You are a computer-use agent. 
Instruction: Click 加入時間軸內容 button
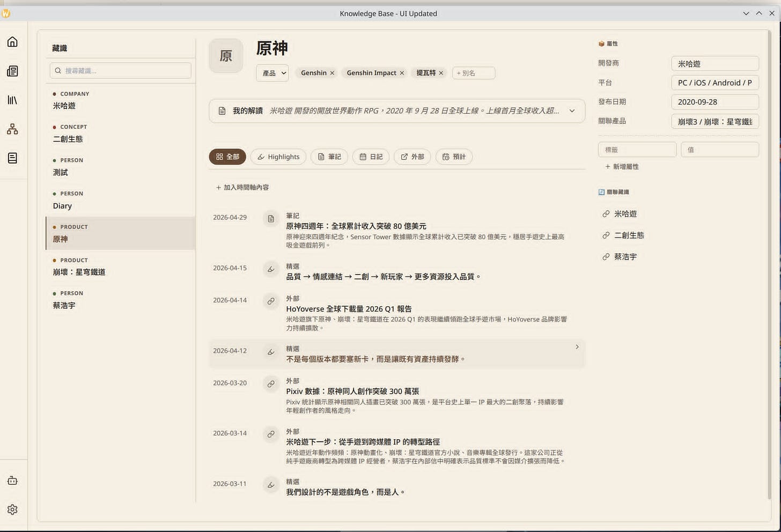pos(242,187)
